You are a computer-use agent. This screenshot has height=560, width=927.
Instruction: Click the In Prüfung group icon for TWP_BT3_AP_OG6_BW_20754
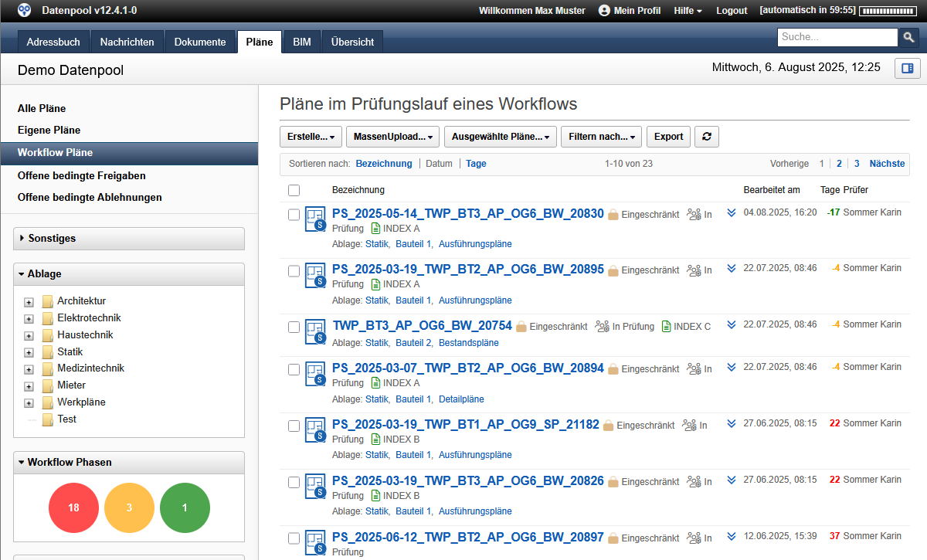click(x=604, y=326)
